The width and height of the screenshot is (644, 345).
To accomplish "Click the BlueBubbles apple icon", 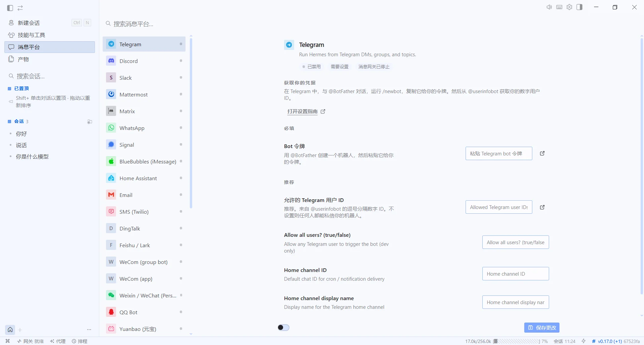I will tap(111, 161).
